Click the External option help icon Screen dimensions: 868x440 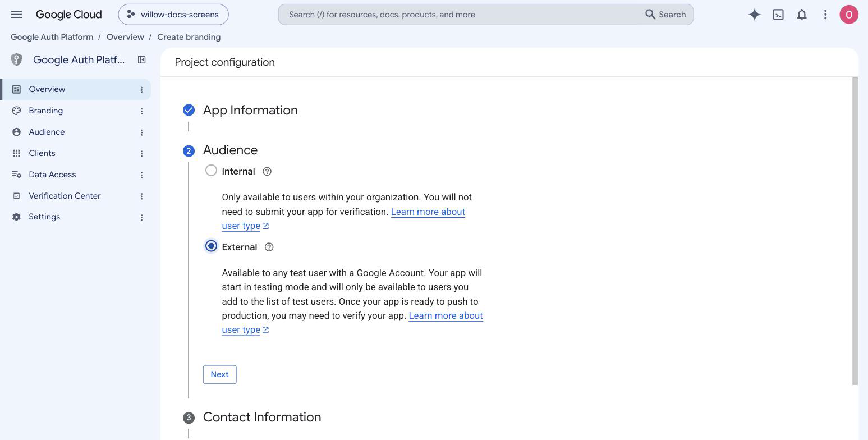[269, 247]
